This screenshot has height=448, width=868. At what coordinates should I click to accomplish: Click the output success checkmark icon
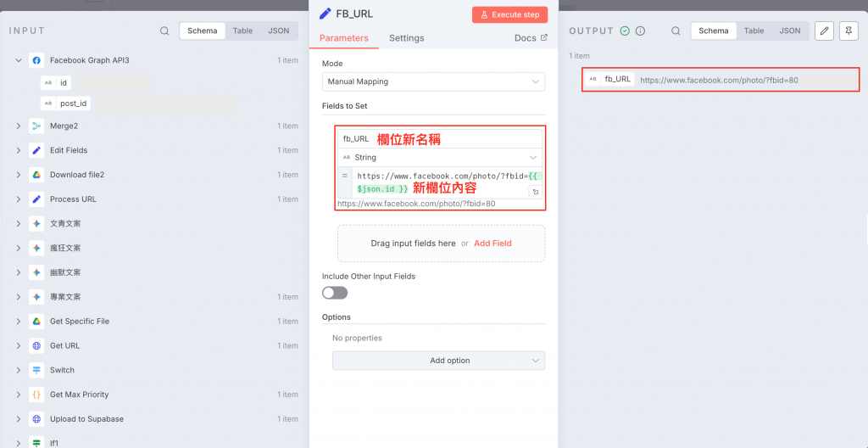click(625, 31)
